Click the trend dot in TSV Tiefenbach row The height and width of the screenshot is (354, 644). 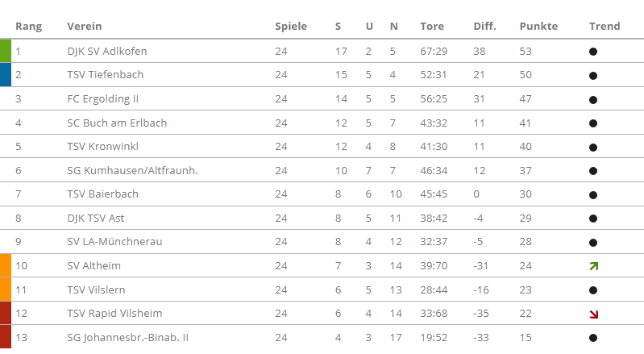(593, 76)
